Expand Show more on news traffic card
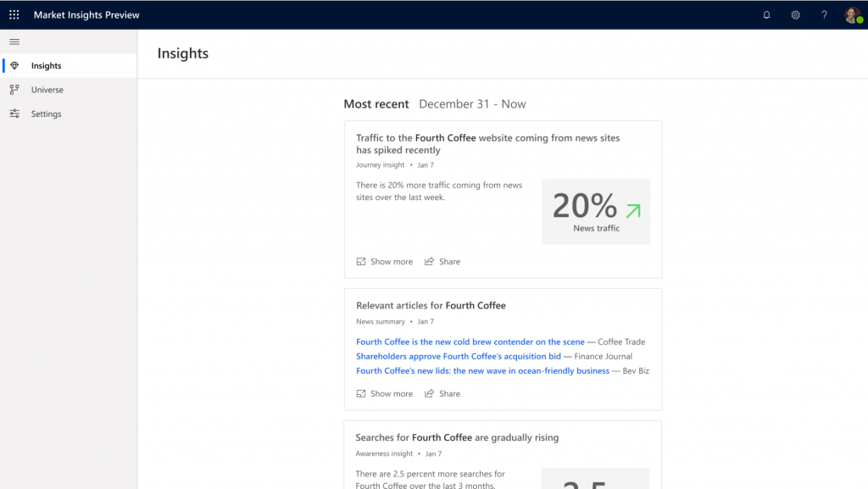 [385, 262]
